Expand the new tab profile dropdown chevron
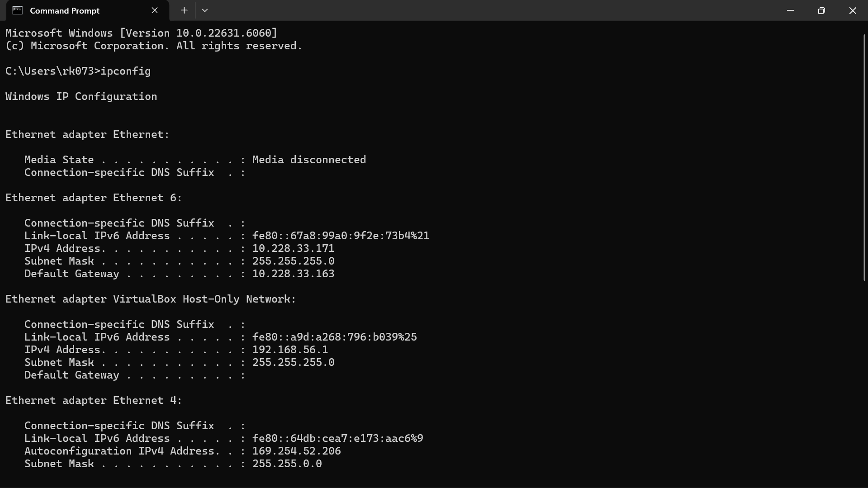The height and width of the screenshot is (488, 868). 205,10
